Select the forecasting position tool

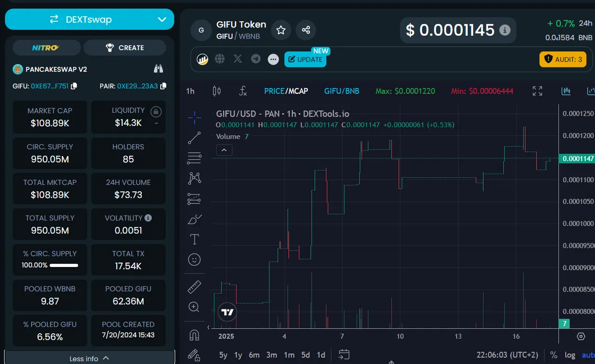[x=194, y=199]
